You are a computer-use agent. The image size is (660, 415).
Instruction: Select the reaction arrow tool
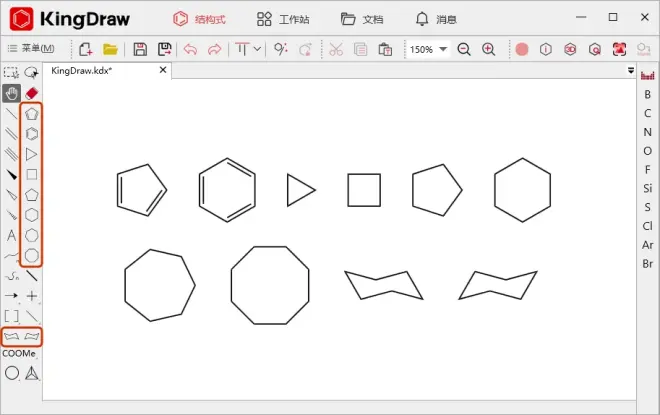pos(11,296)
